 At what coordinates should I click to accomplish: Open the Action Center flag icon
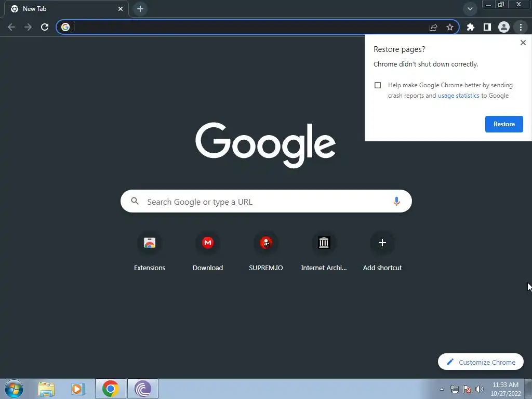tap(467, 390)
